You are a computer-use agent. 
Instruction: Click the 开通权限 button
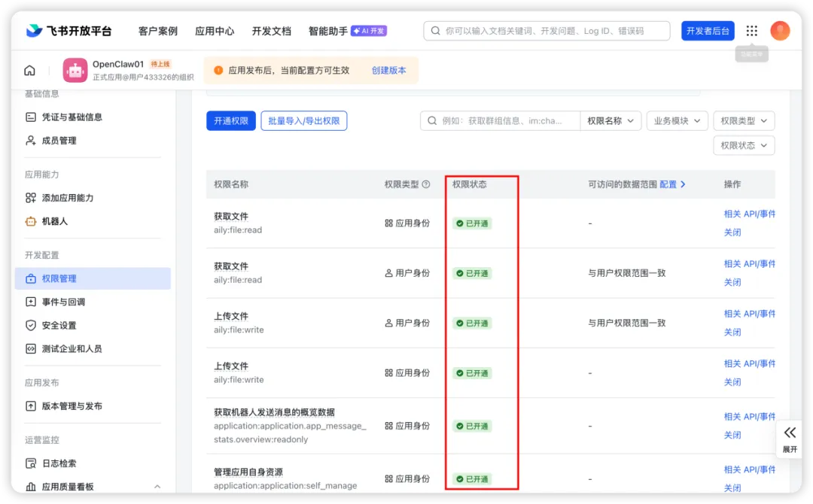230,120
